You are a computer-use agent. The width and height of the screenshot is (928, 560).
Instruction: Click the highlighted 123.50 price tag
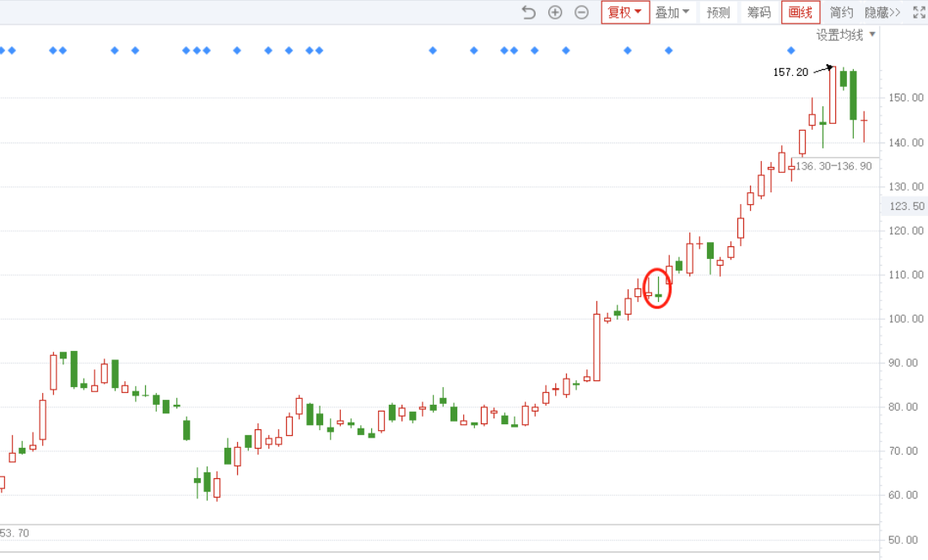(x=905, y=207)
